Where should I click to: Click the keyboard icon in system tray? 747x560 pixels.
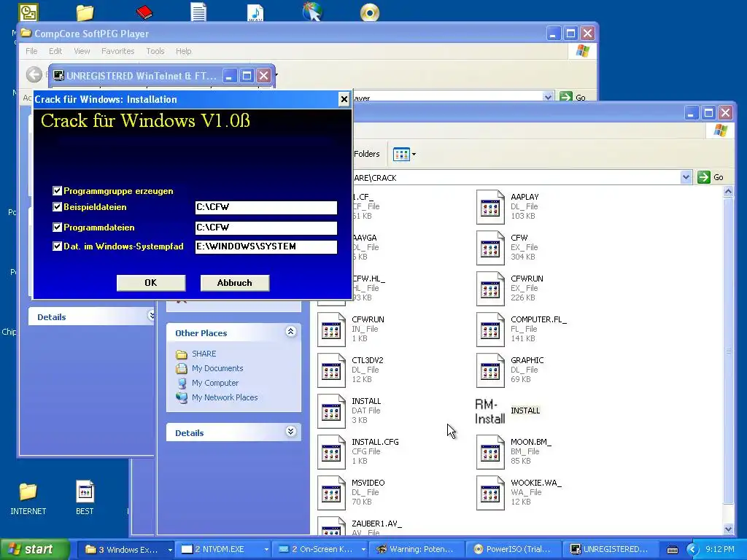(672, 550)
